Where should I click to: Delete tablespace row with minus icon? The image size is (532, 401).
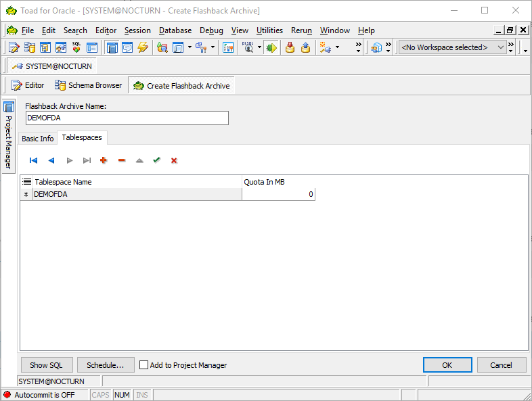(122, 160)
